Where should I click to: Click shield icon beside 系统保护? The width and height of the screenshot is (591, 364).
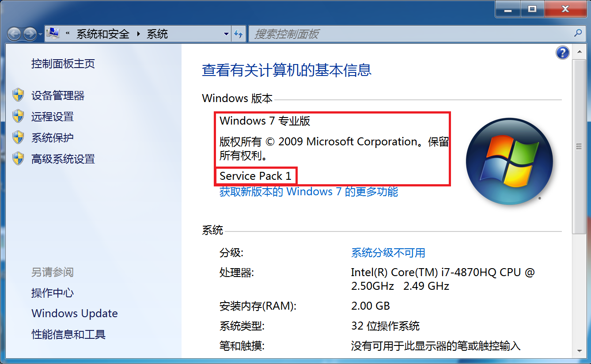18,137
